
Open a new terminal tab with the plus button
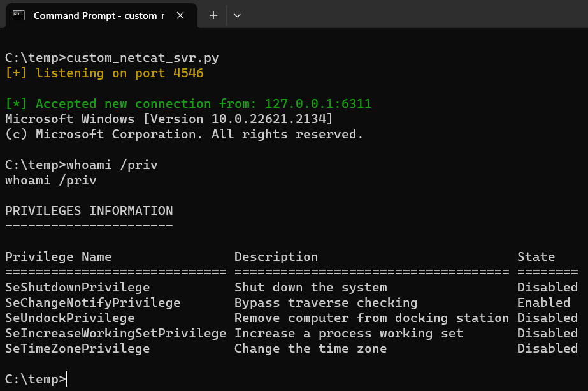pos(213,15)
